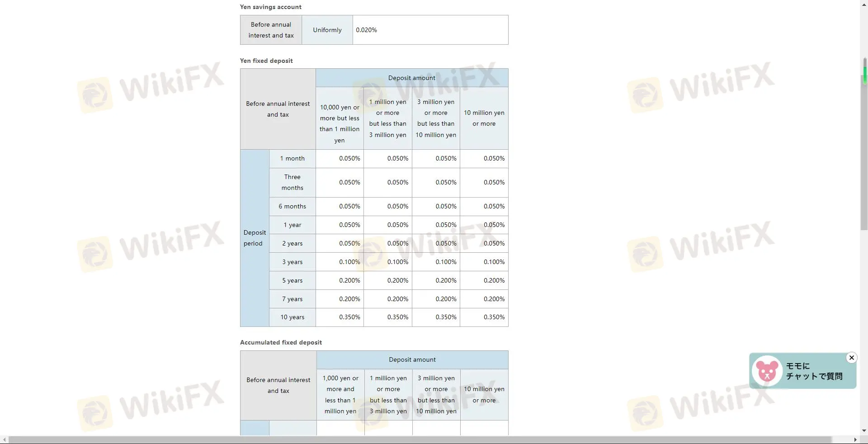Click the WikiFX eagle logo watermark
The image size is (868, 444).
pyautogui.click(x=95, y=95)
